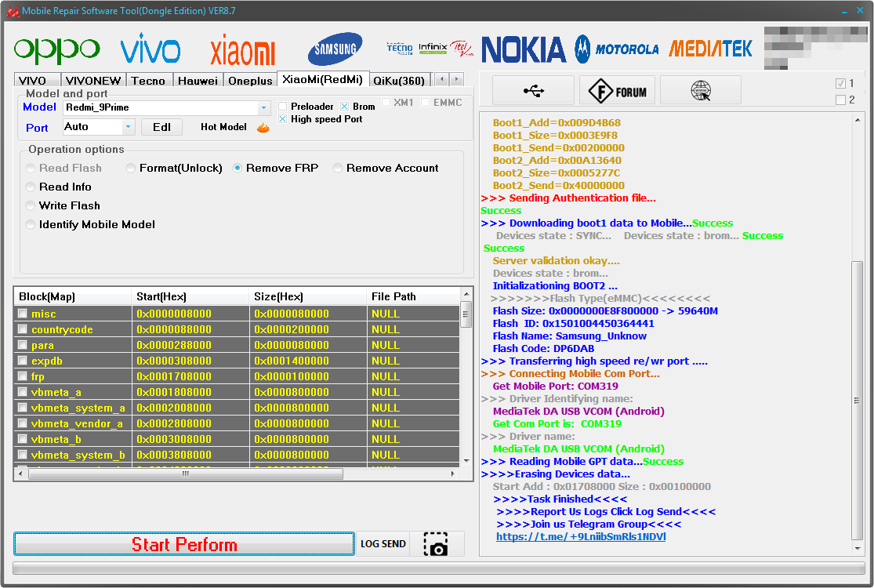The image size is (874, 588).
Task: Open the website globe icon button
Action: pos(701,90)
